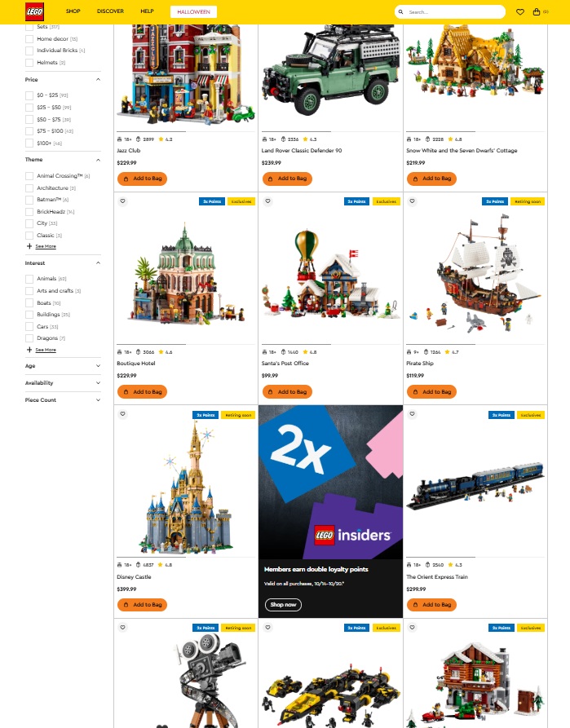570x728 pixels.
Task: Expand the Piece Count filter section
Action: click(x=63, y=399)
